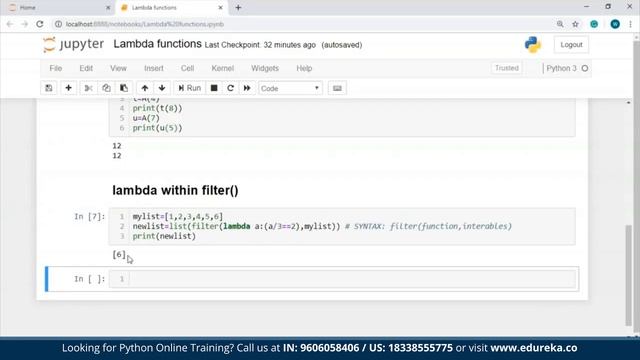
Task: Click the Python 3 kernel idle indicator circle
Action: [x=585, y=68]
